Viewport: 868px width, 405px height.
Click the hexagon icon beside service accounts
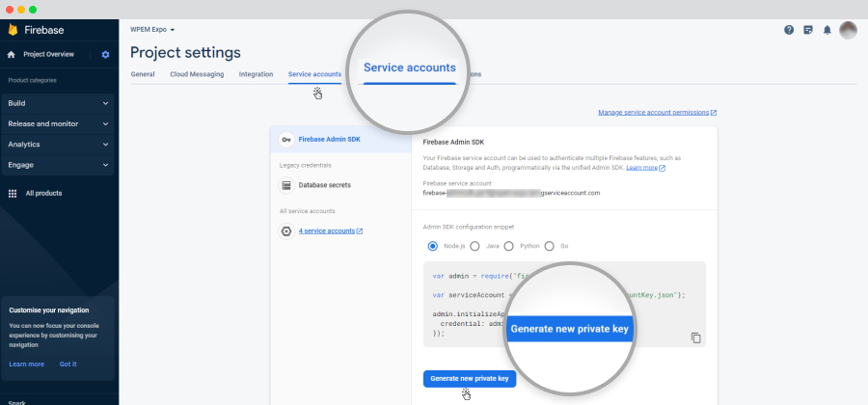(286, 231)
